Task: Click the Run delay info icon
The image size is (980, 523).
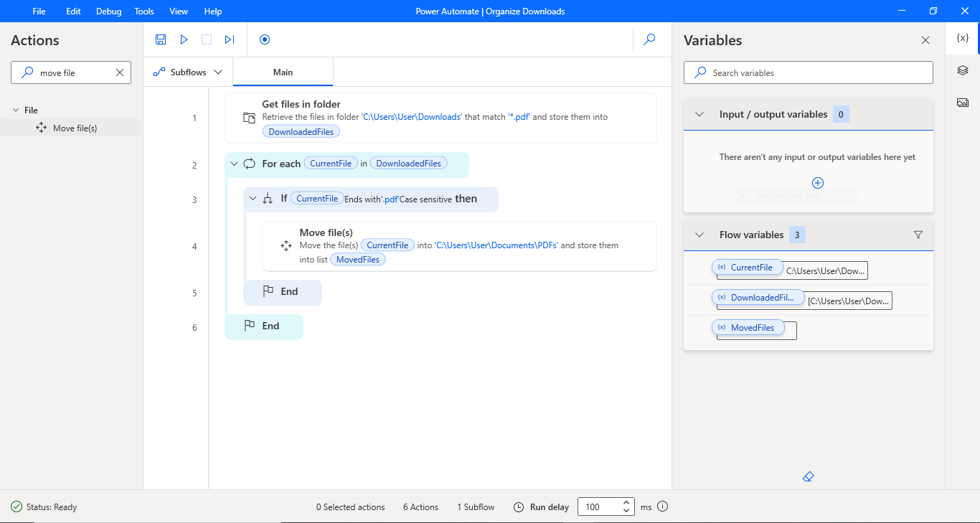Action: 663,506
